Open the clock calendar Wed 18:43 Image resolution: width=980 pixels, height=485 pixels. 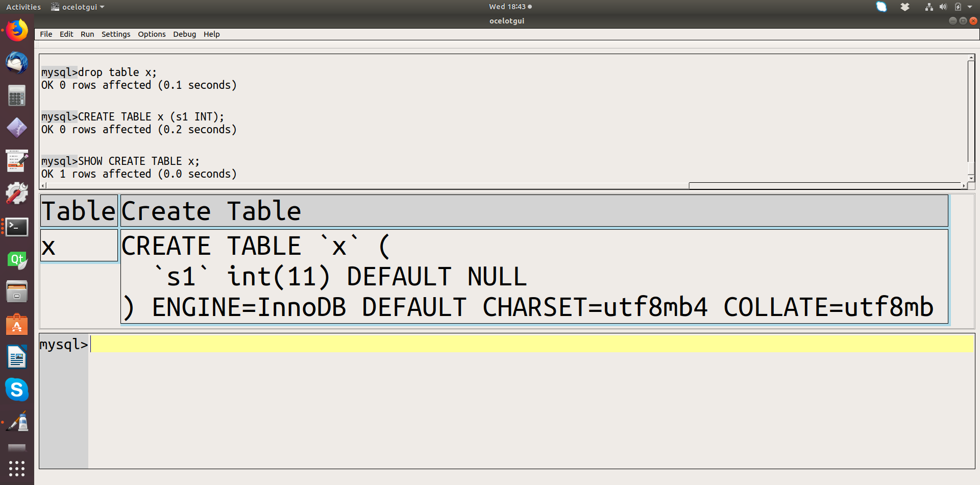(x=510, y=7)
